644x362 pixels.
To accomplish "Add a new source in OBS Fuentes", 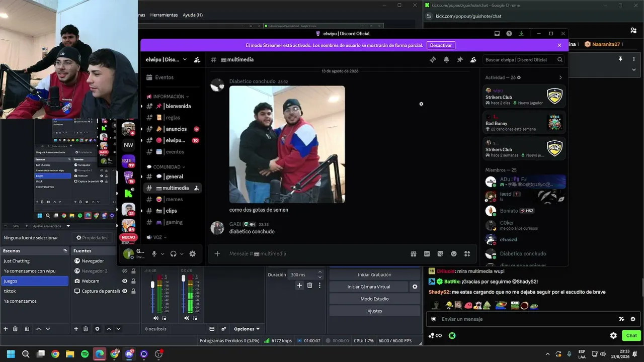I will 76,329.
